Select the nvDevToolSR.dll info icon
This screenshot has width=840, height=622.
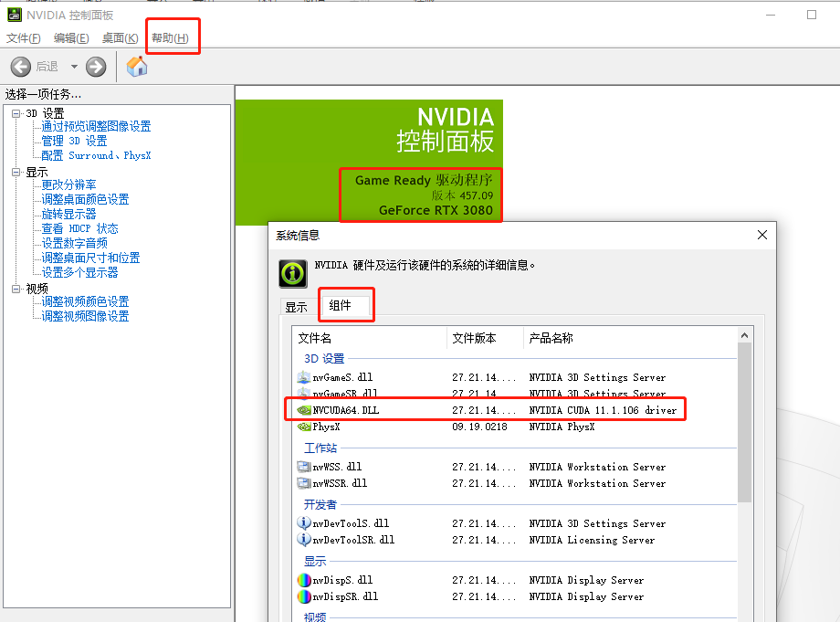point(304,540)
